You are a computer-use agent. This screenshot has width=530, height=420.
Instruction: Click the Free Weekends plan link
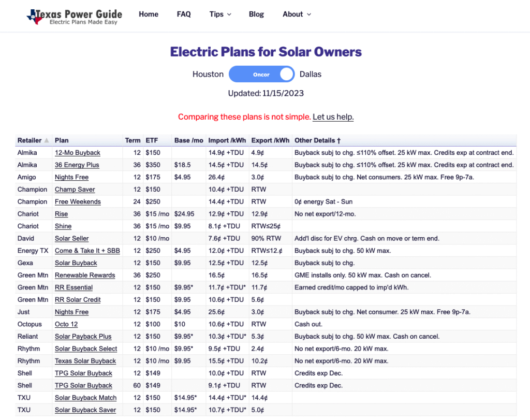click(x=77, y=201)
